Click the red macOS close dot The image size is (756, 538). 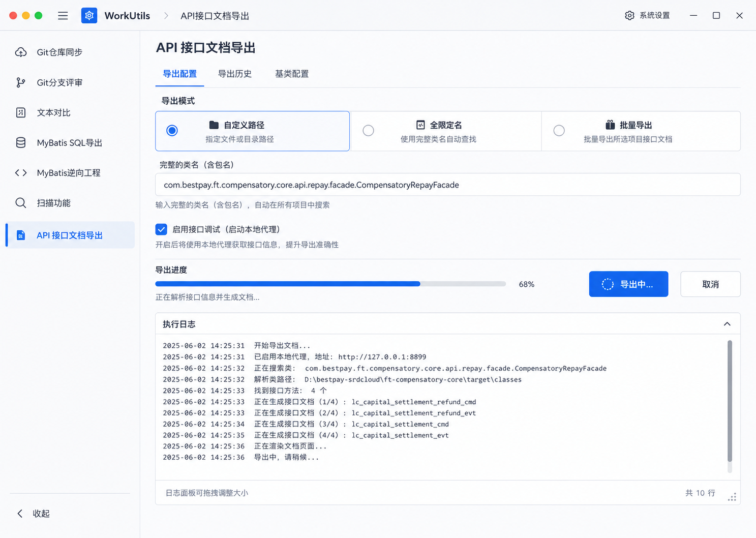tap(13, 16)
